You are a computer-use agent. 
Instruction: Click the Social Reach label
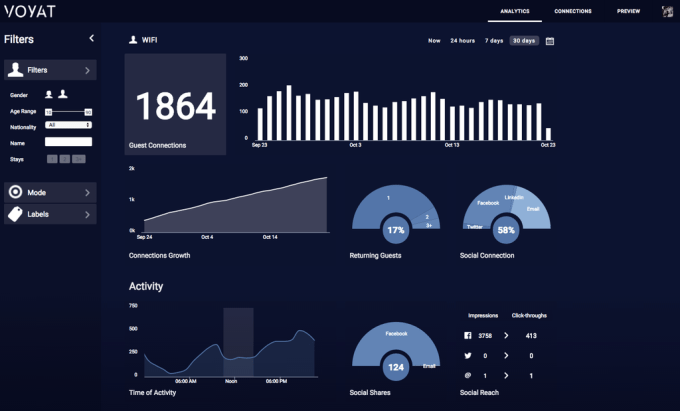point(479,392)
